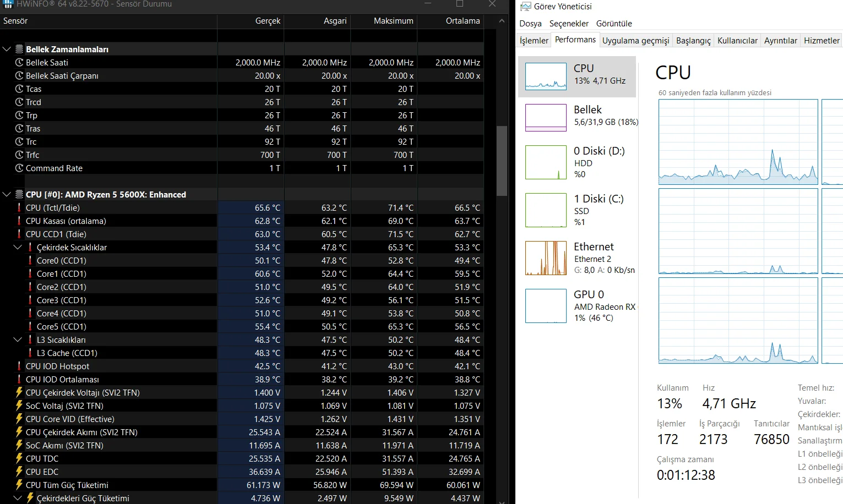Open the Dosya menu in Görev Yöneticisi
The image size is (843, 504).
530,24
